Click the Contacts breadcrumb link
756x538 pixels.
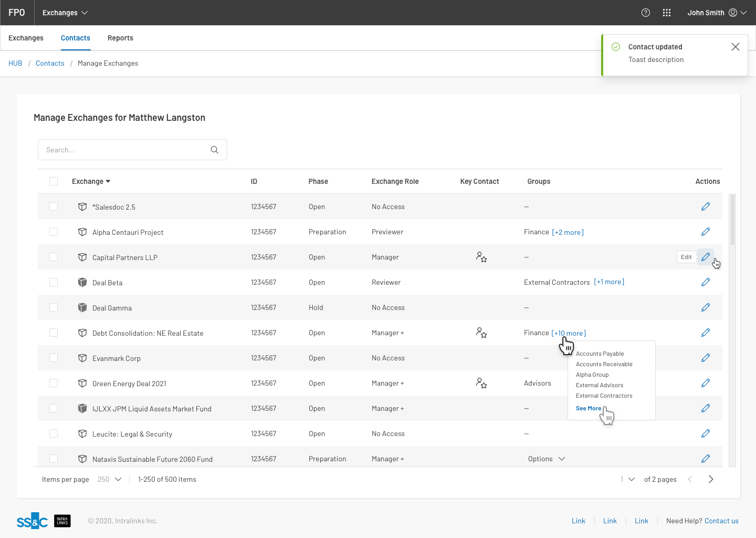[x=50, y=63]
